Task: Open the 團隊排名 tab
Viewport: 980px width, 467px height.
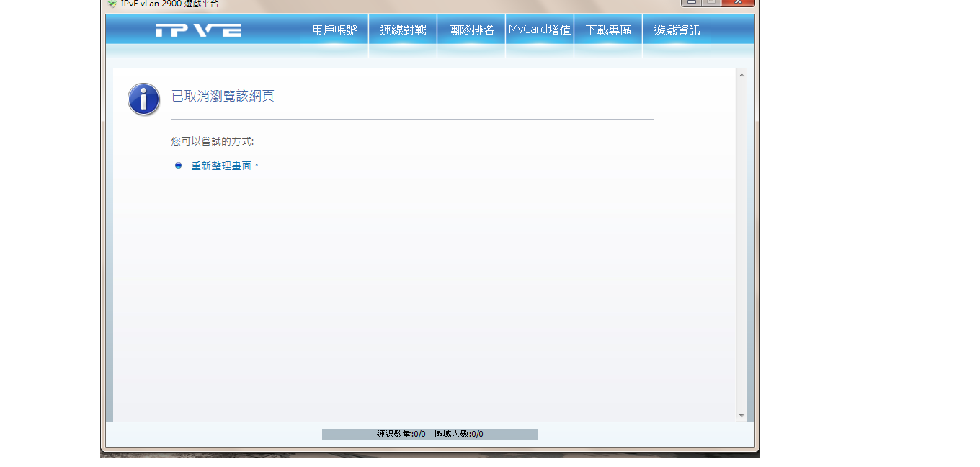Action: click(x=471, y=30)
